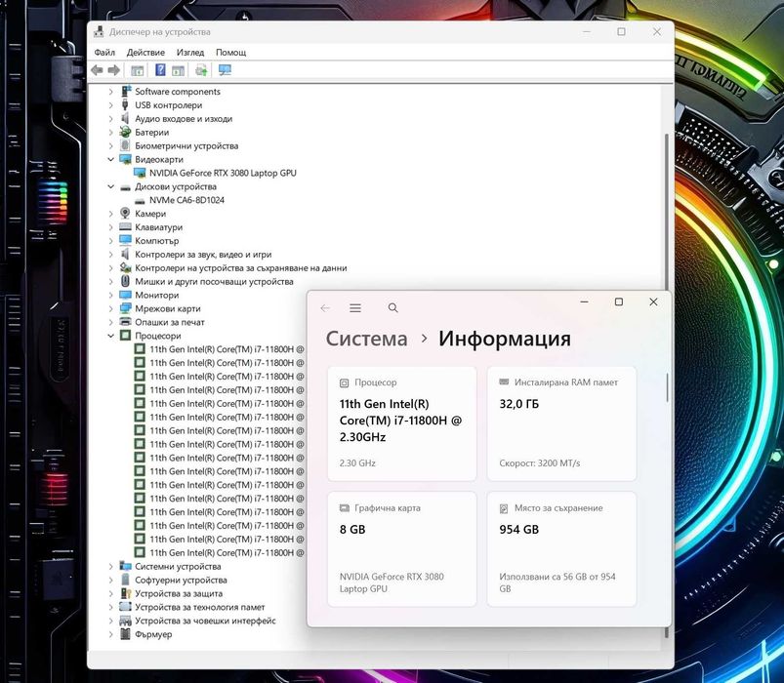Select NVIDIA GeForce RTX 3080 Laptop GPU device
Screen dimensions: 784x683
point(223,173)
